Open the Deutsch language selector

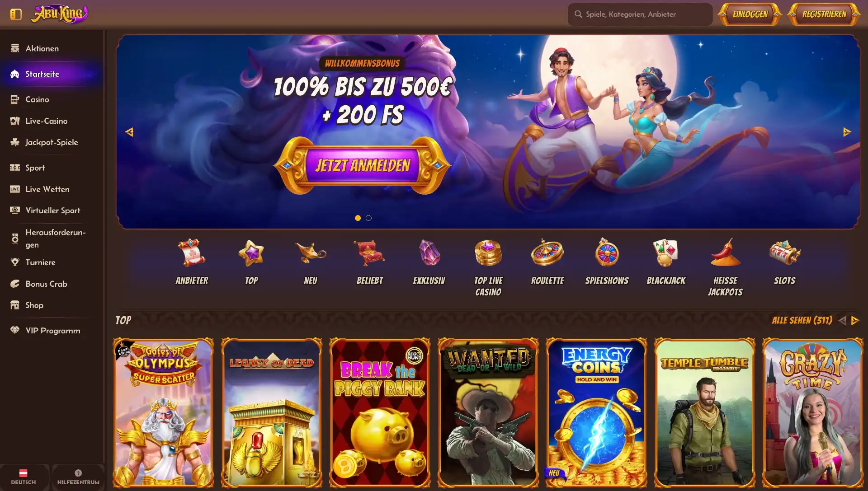[x=24, y=477]
